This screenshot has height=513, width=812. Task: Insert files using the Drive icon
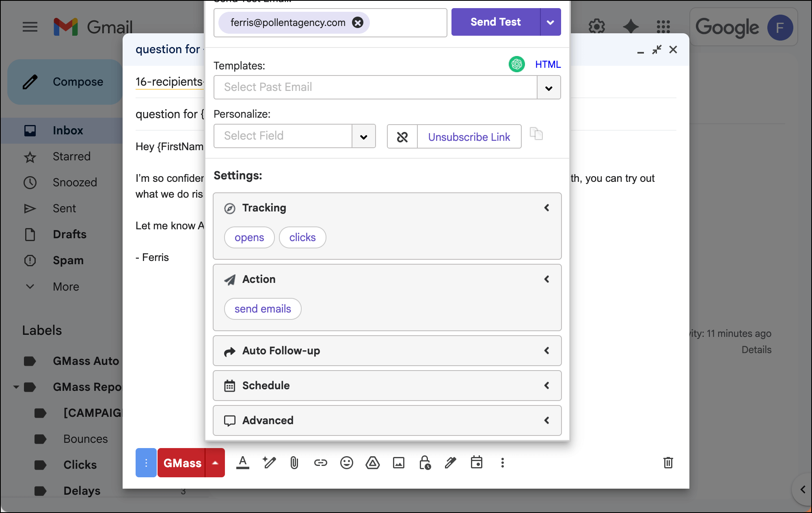372,463
